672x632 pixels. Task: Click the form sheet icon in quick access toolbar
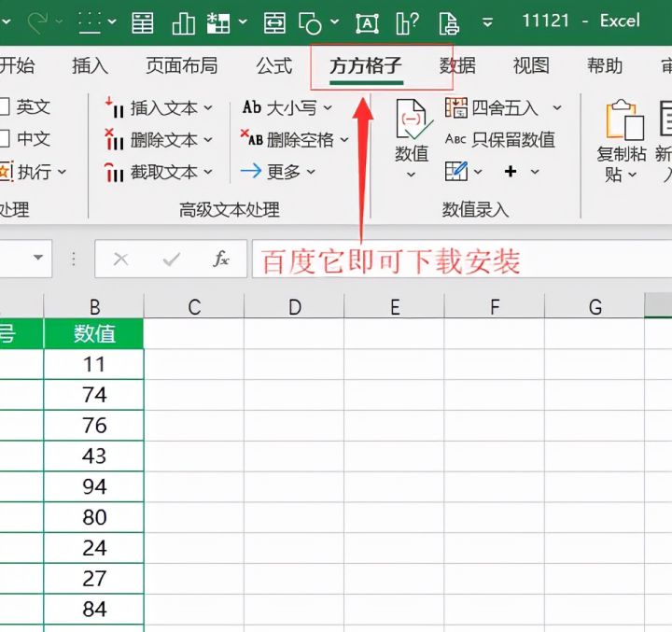[142, 22]
